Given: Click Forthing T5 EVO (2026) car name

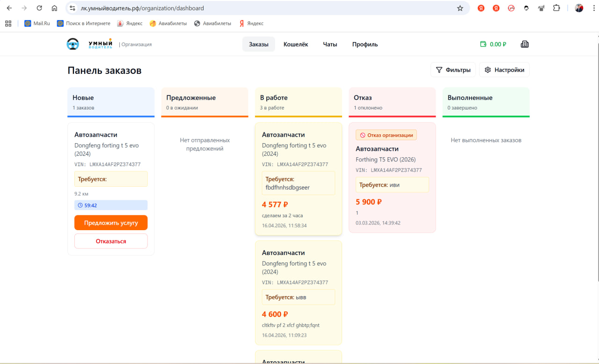Looking at the screenshot, I should [x=386, y=160].
